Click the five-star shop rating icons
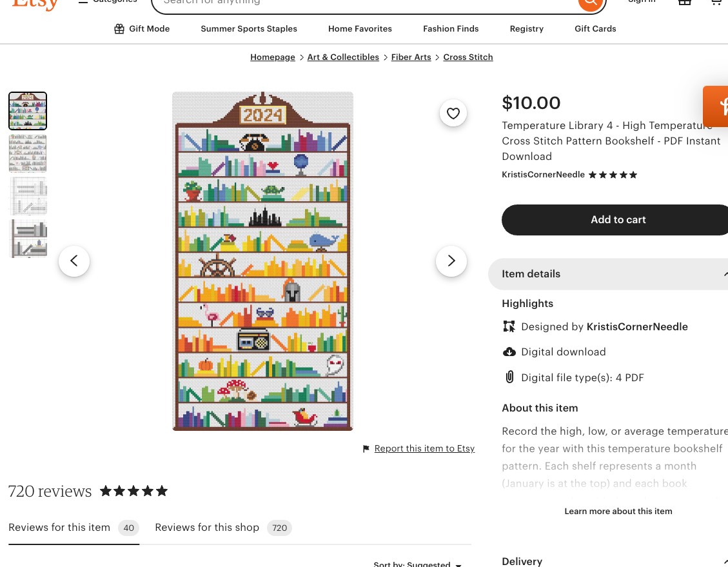 (x=613, y=175)
